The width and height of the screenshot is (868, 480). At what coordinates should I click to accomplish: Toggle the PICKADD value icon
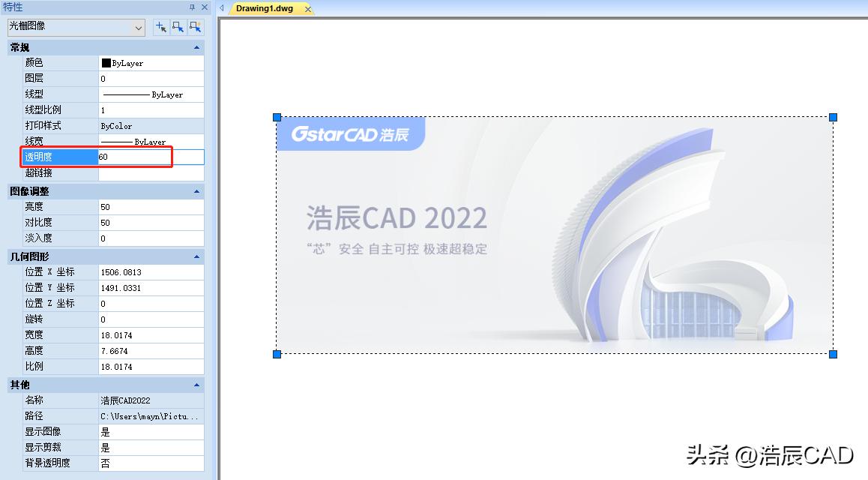(x=195, y=26)
